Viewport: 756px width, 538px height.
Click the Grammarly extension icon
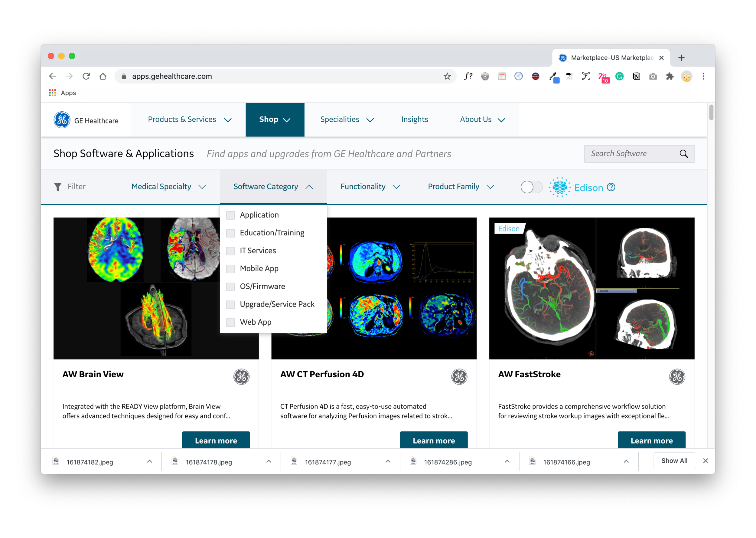619,77
